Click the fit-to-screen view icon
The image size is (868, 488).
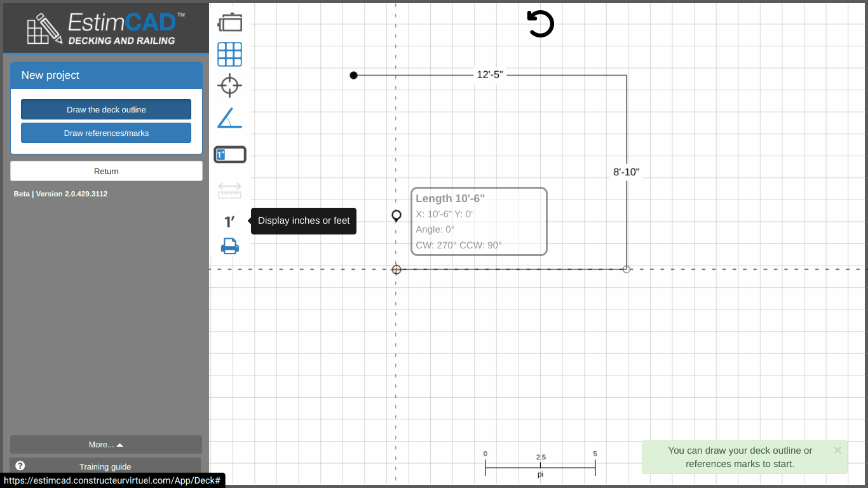(x=230, y=22)
